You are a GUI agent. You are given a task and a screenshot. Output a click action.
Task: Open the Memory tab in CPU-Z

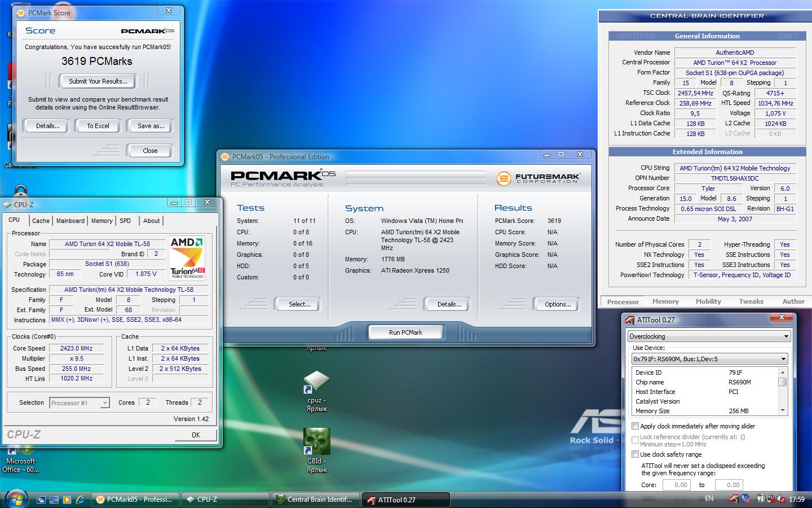point(102,221)
